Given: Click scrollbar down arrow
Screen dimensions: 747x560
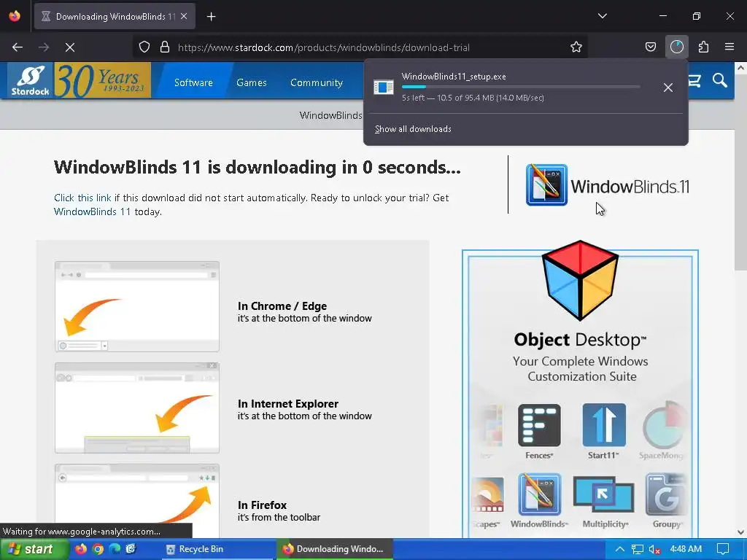Looking at the screenshot, I should tap(740, 532).
